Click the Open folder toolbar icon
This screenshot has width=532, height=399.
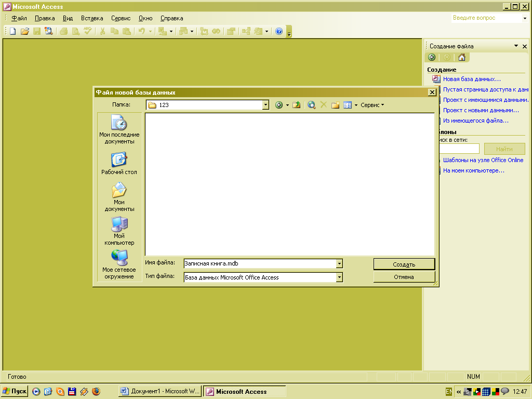point(25,31)
